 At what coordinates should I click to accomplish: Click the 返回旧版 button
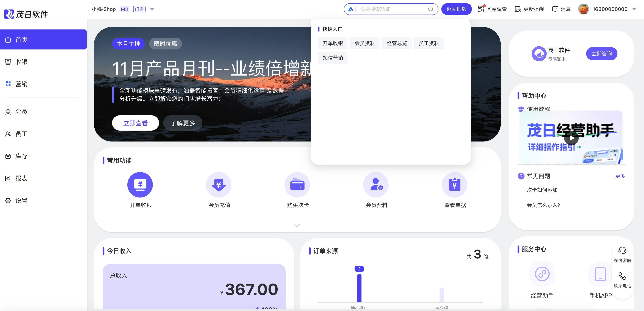tap(456, 9)
